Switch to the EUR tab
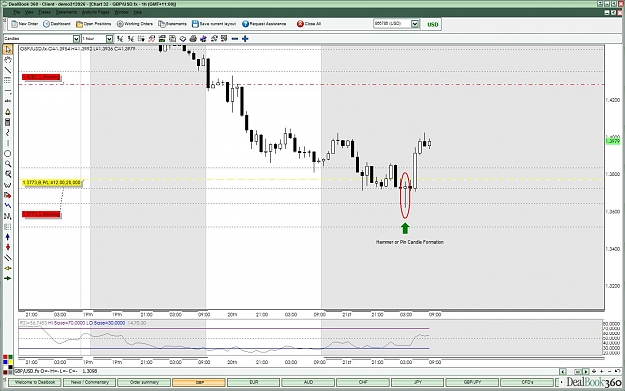The width and height of the screenshot is (625, 391). tap(254, 382)
